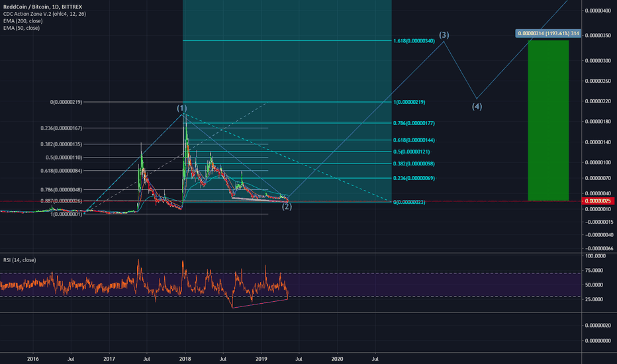Click the ReddCoin / Bitcoin, 1D, BITTREX title

pos(43,7)
